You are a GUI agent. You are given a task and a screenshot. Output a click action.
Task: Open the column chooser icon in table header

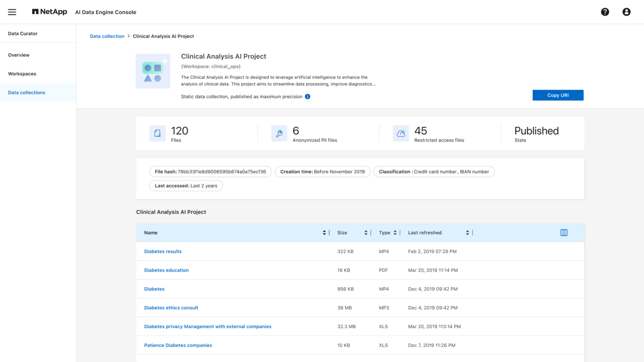click(x=564, y=232)
